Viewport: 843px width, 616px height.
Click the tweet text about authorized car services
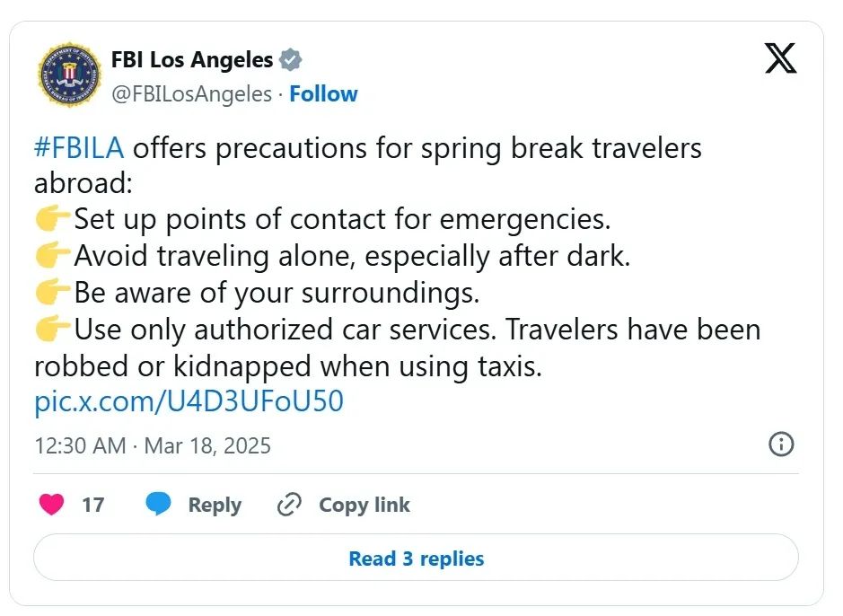[x=397, y=348]
